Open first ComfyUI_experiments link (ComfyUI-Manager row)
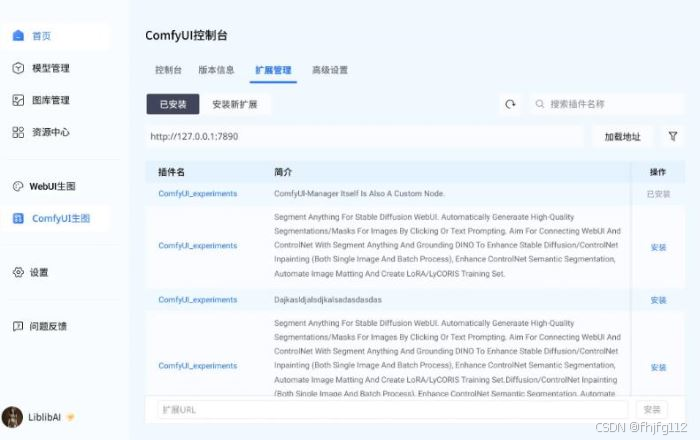Screen dimensions: 700x440 click(198, 193)
